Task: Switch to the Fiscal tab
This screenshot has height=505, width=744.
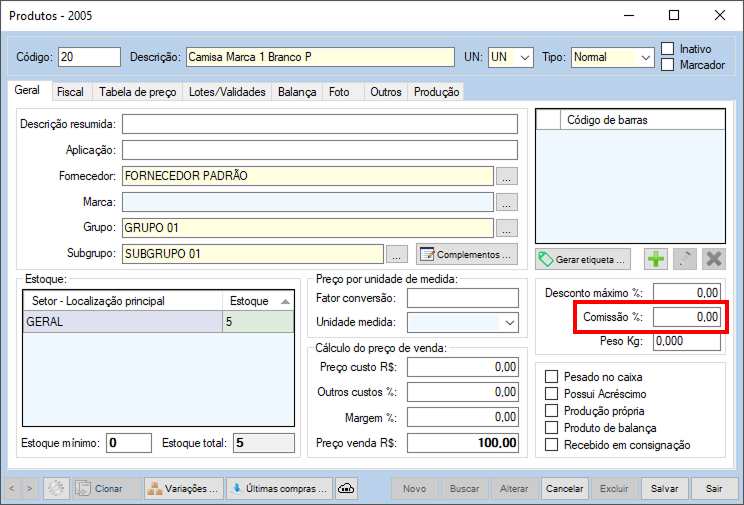Action: (70, 91)
